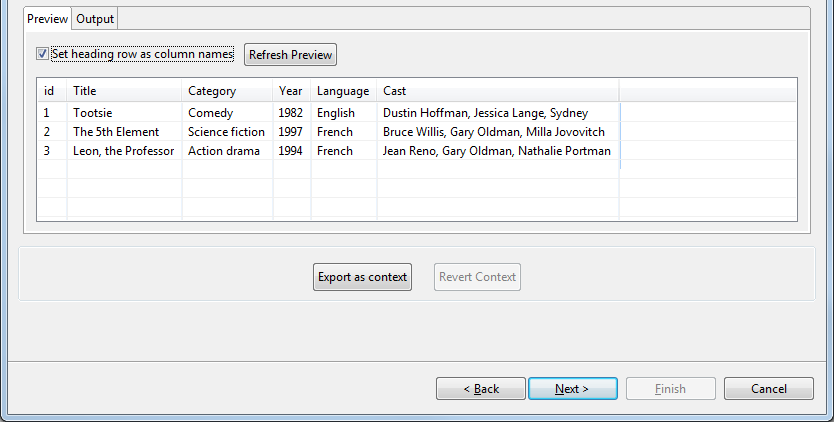
Task: Select the Year column header
Action: click(291, 91)
